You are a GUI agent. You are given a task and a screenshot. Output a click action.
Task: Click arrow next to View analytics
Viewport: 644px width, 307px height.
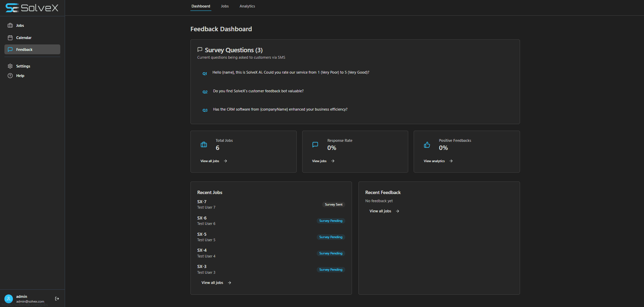pyautogui.click(x=451, y=161)
